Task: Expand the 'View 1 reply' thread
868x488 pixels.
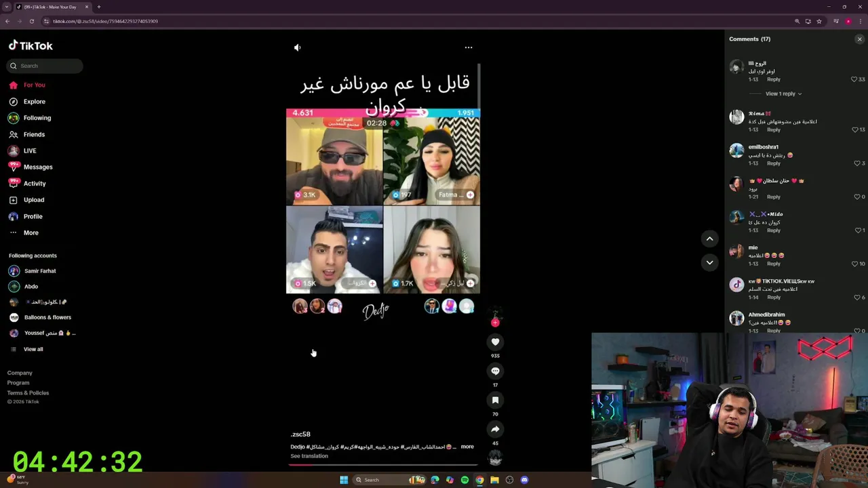Action: pyautogui.click(x=783, y=94)
